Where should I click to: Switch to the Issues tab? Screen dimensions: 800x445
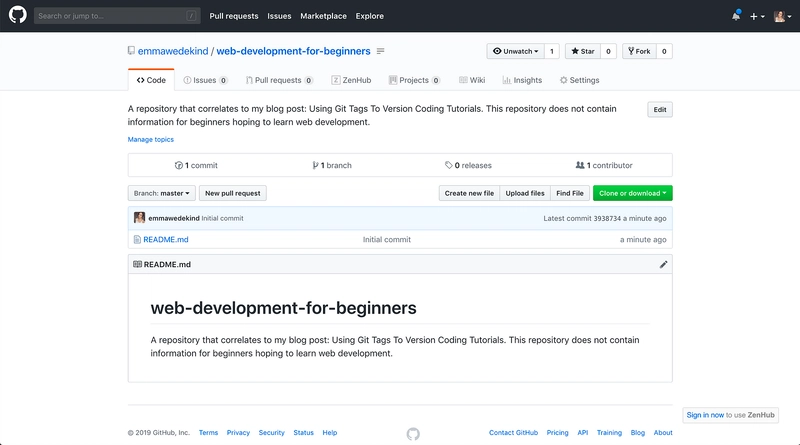click(x=205, y=80)
